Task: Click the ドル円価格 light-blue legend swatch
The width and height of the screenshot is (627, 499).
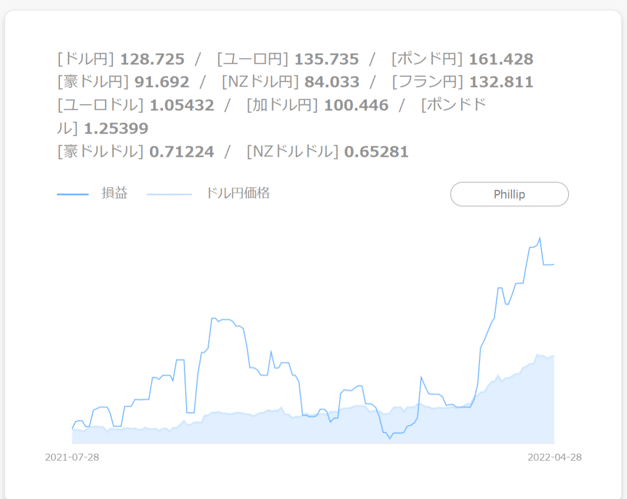Action: [169, 194]
